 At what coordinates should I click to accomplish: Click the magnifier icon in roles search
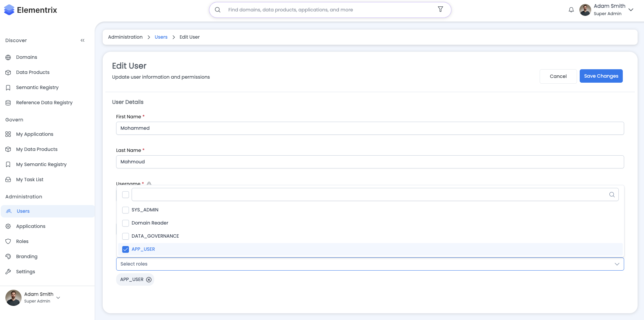tap(612, 195)
